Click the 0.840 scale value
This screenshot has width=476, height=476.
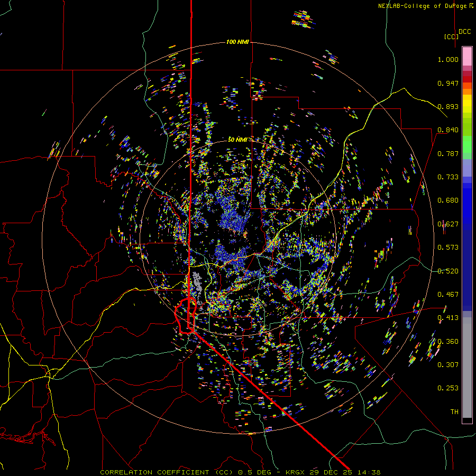(x=448, y=130)
